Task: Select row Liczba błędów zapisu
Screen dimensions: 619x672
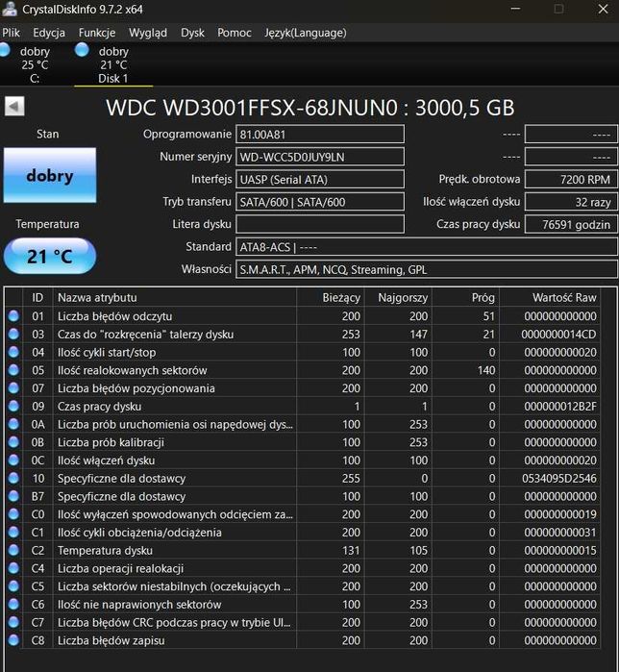Action: (x=303, y=640)
